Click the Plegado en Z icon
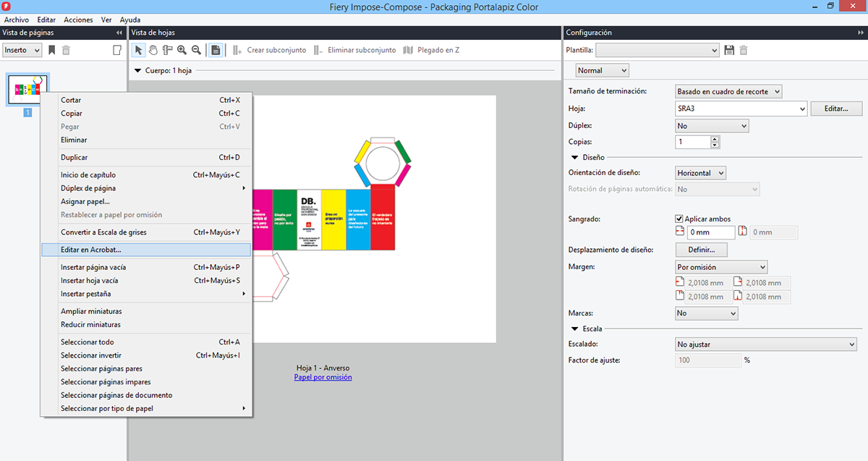This screenshot has height=461, width=868. pos(408,50)
